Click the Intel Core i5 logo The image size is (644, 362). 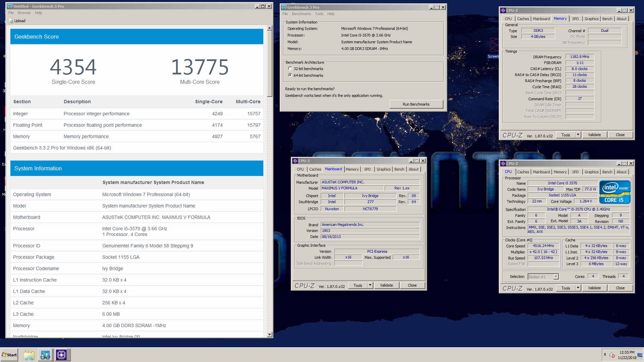coord(615,192)
